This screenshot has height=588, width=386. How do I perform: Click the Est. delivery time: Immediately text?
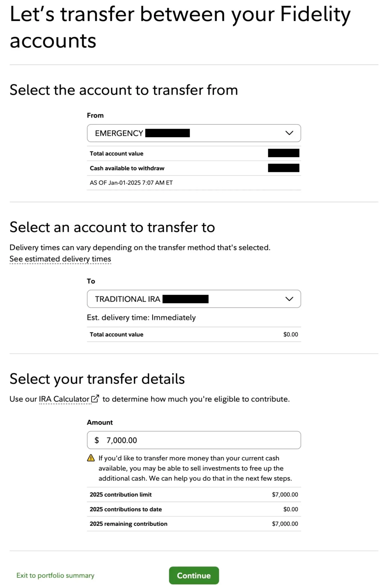[141, 318]
